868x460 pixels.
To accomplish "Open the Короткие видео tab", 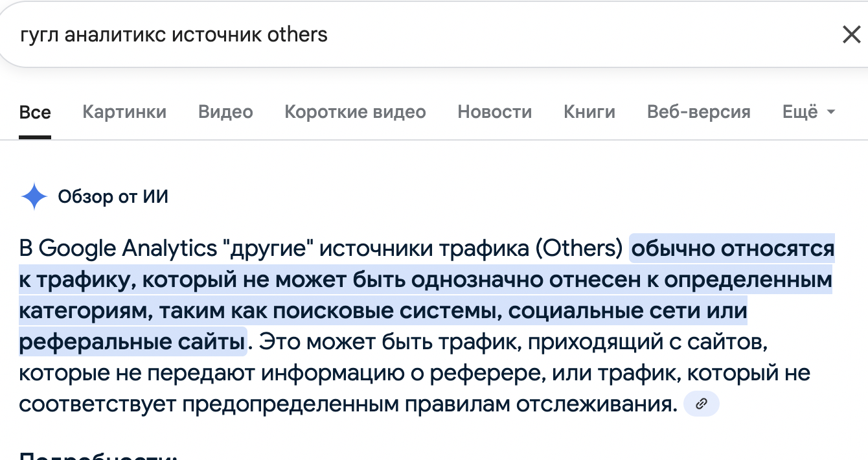I will coord(355,112).
